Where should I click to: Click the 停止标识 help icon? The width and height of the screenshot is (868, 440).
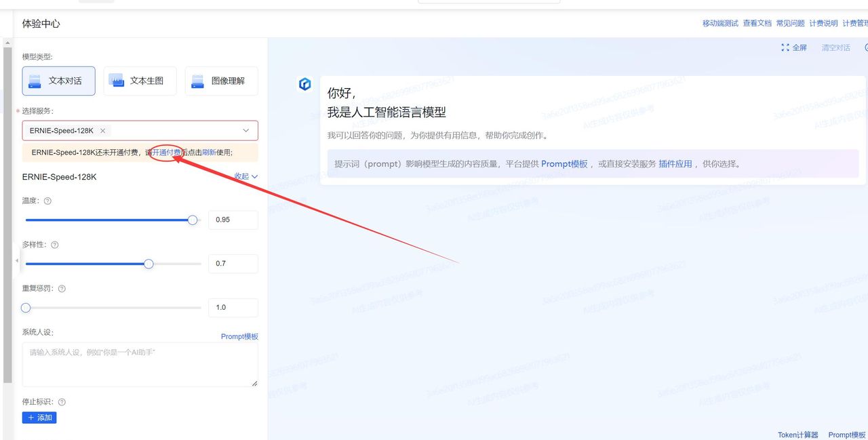[62, 402]
